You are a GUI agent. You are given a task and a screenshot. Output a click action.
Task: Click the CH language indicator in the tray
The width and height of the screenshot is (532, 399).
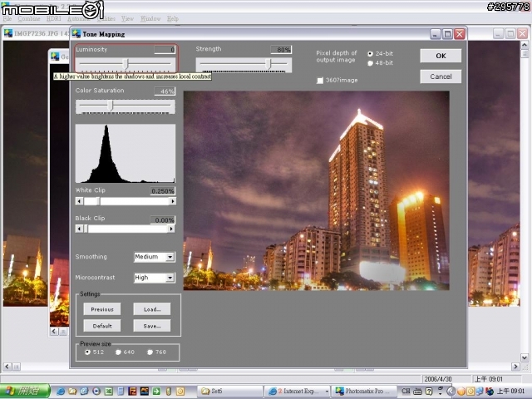click(406, 392)
